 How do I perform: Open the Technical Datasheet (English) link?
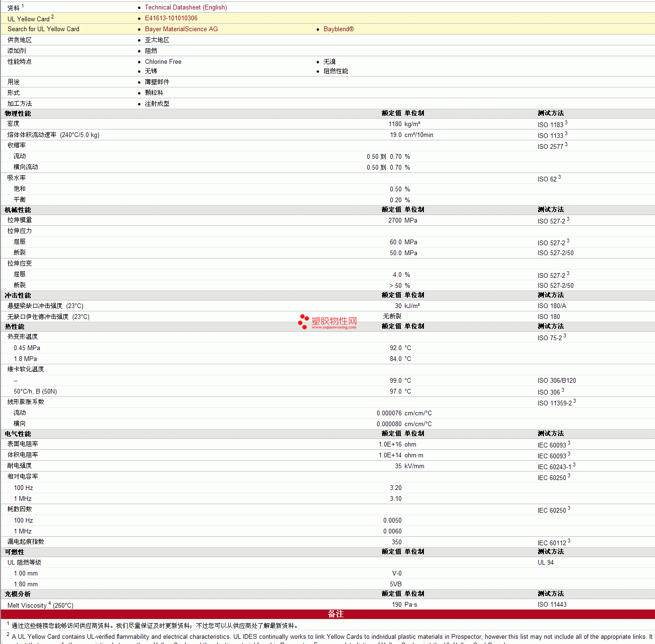click(x=186, y=8)
